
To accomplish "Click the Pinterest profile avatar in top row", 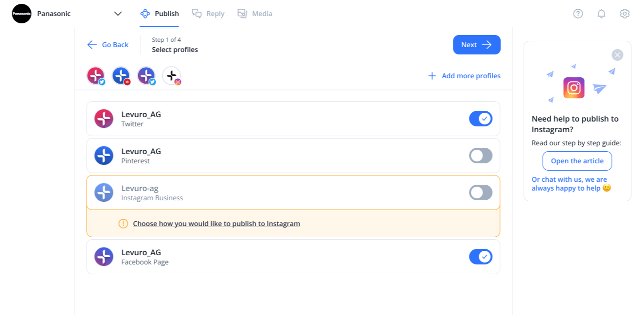I will click(x=121, y=76).
